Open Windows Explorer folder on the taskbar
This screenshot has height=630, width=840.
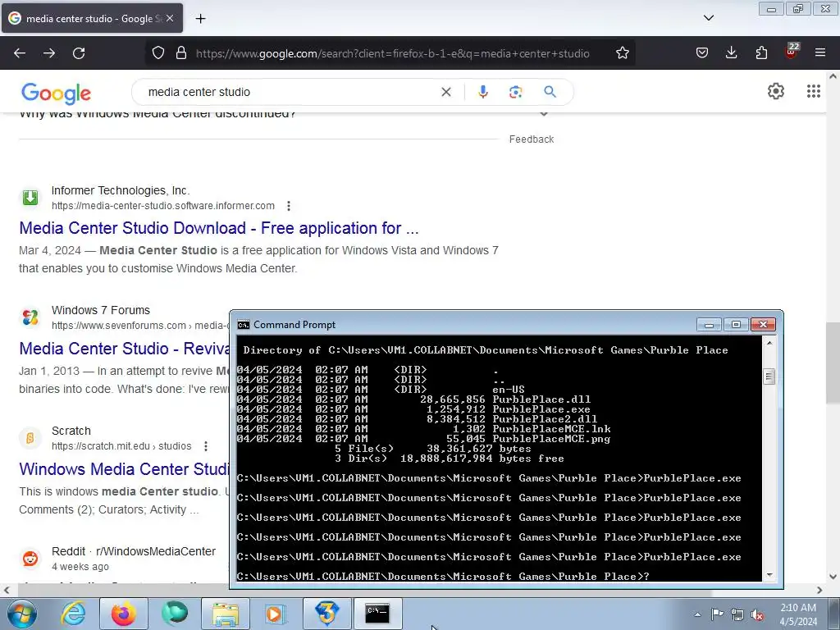(x=226, y=614)
